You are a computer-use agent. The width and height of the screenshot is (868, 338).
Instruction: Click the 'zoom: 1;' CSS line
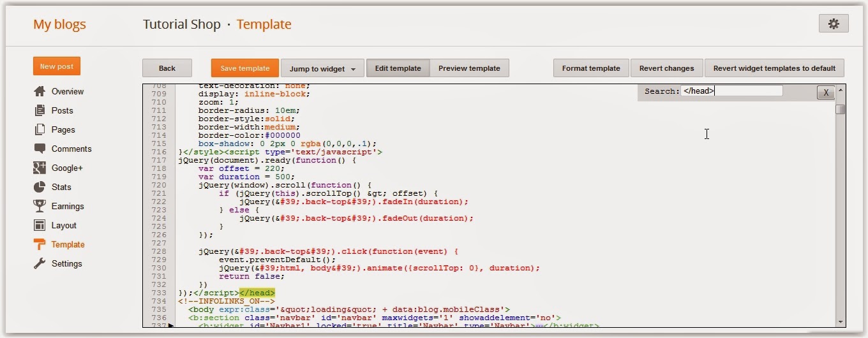218,102
